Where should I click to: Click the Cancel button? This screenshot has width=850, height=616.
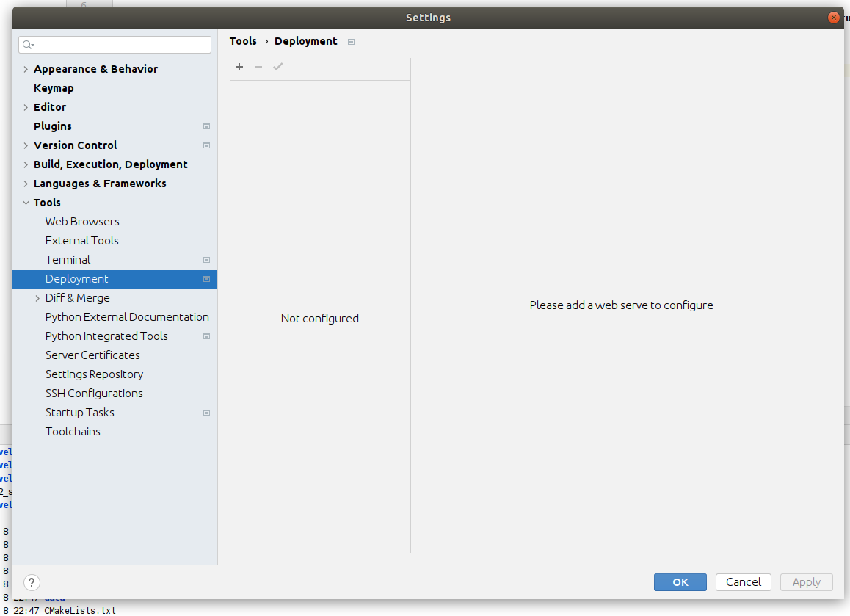tap(744, 582)
